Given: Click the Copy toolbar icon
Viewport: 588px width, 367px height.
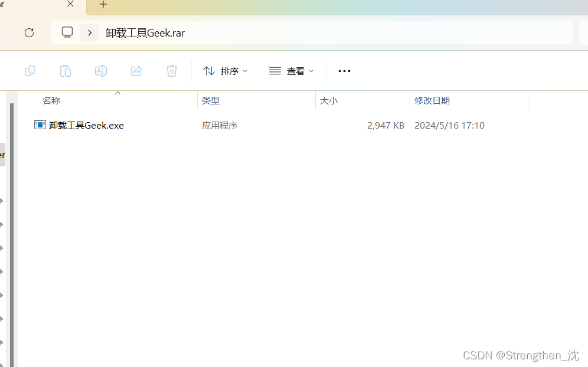Looking at the screenshot, I should pyautogui.click(x=30, y=71).
